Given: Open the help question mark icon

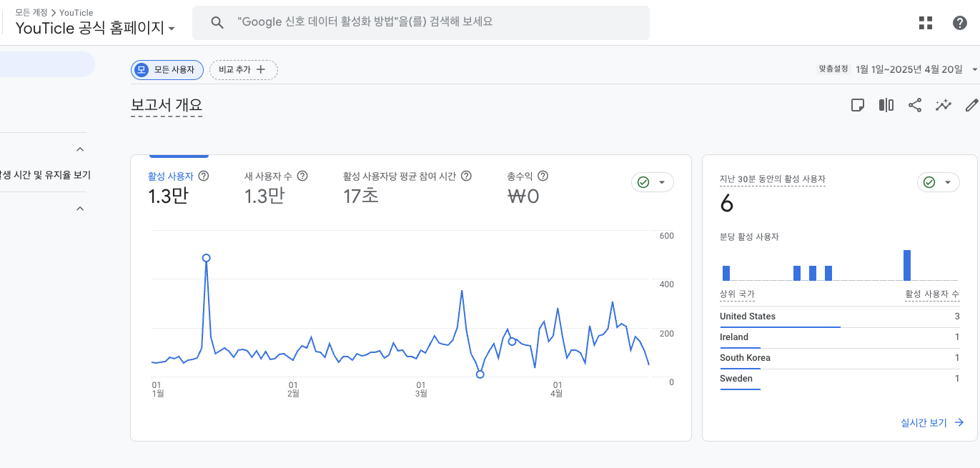Looking at the screenshot, I should [x=960, y=23].
